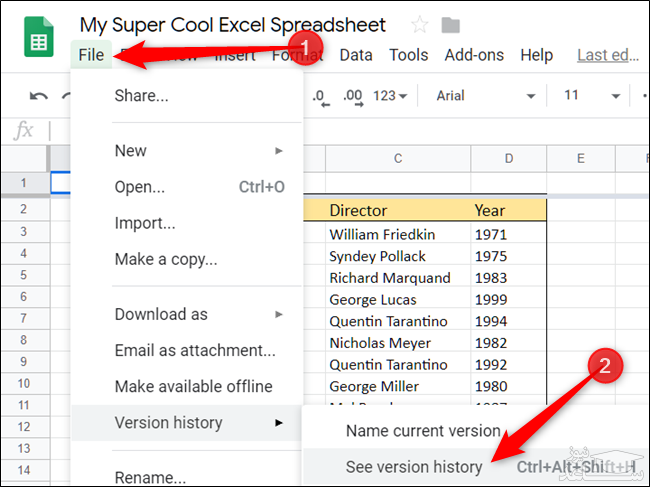Open the Arial font family dropdown
650x487 pixels.
(x=486, y=96)
